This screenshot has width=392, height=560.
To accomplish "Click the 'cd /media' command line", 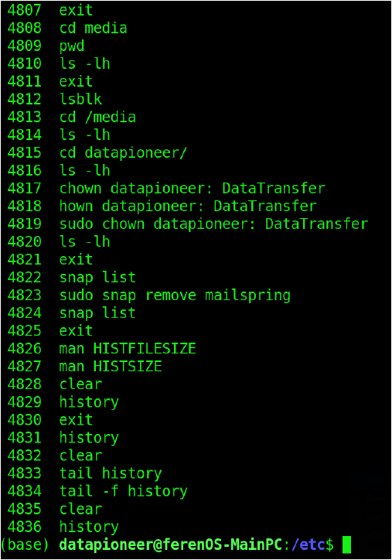I will 98,117.
